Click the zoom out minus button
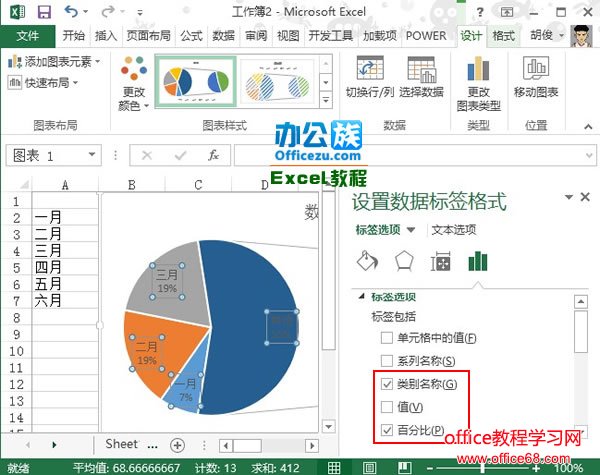This screenshot has height=475, width=600. [430, 468]
